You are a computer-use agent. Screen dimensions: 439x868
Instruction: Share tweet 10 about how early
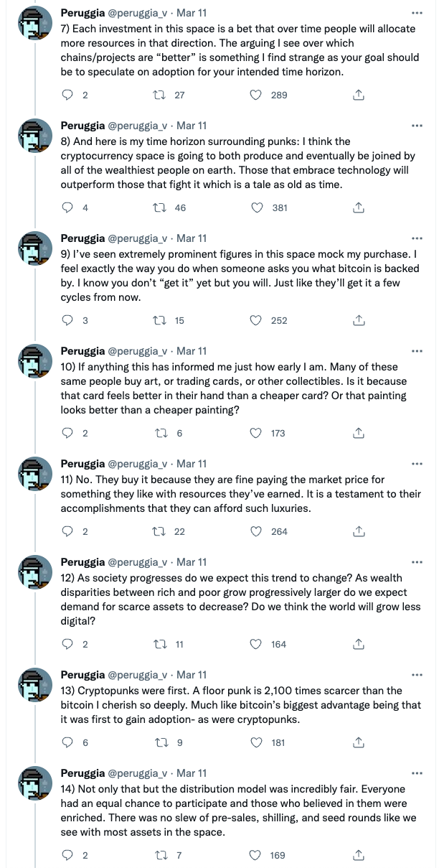click(359, 433)
